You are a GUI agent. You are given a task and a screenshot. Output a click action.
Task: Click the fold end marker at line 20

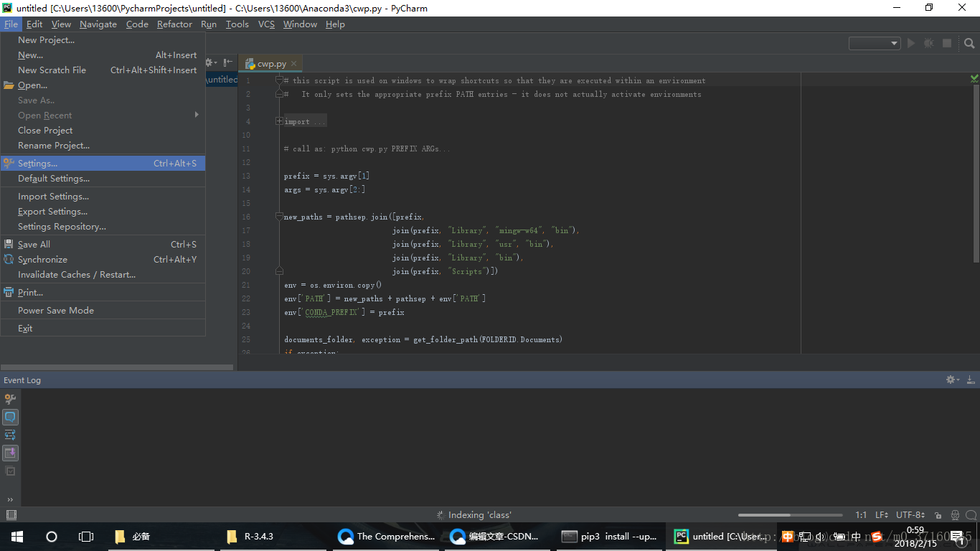click(279, 271)
